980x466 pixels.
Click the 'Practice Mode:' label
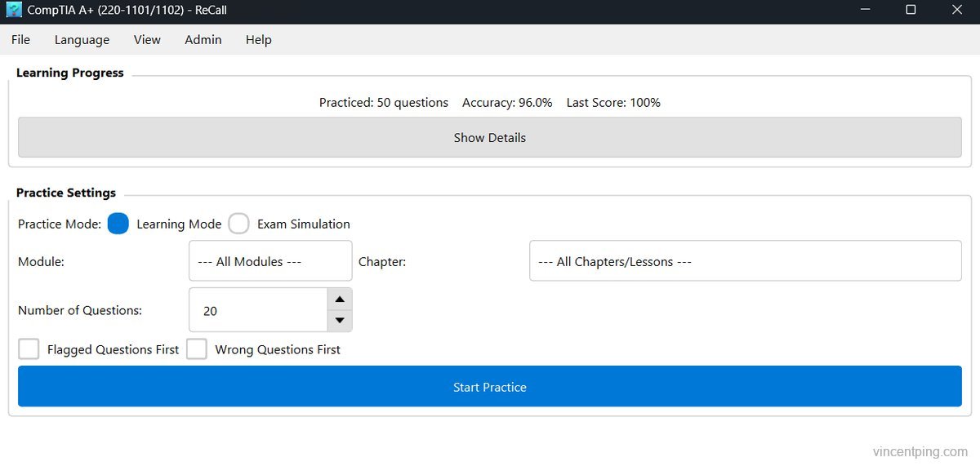(x=60, y=224)
